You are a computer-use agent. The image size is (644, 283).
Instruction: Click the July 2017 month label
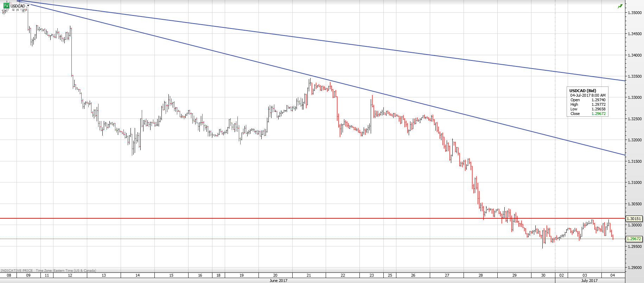pyautogui.click(x=589, y=281)
